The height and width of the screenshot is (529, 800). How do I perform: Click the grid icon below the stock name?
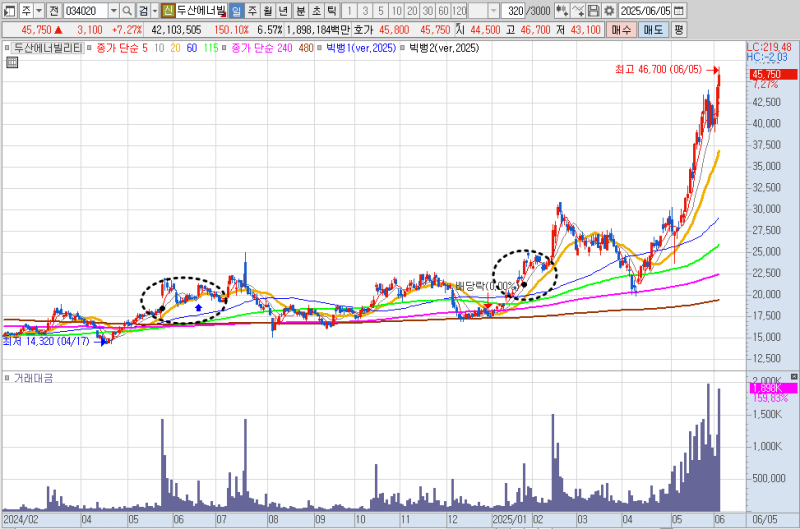pyautogui.click(x=11, y=62)
